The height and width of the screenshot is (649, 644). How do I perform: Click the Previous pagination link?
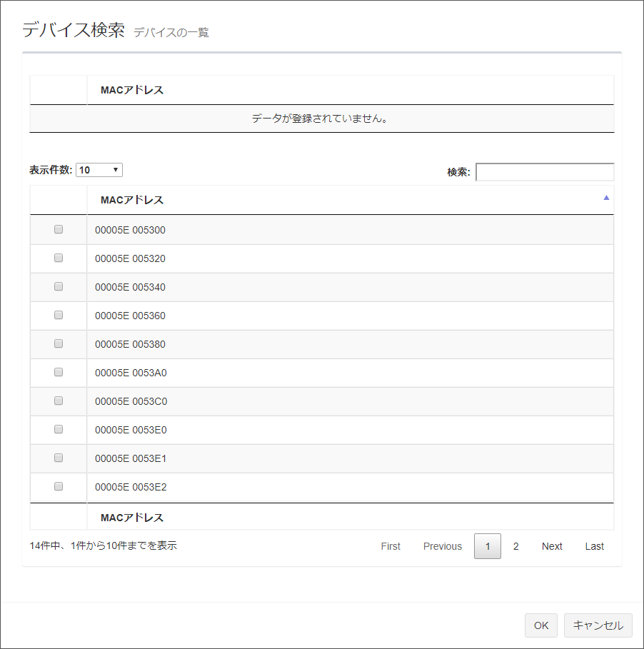442,546
